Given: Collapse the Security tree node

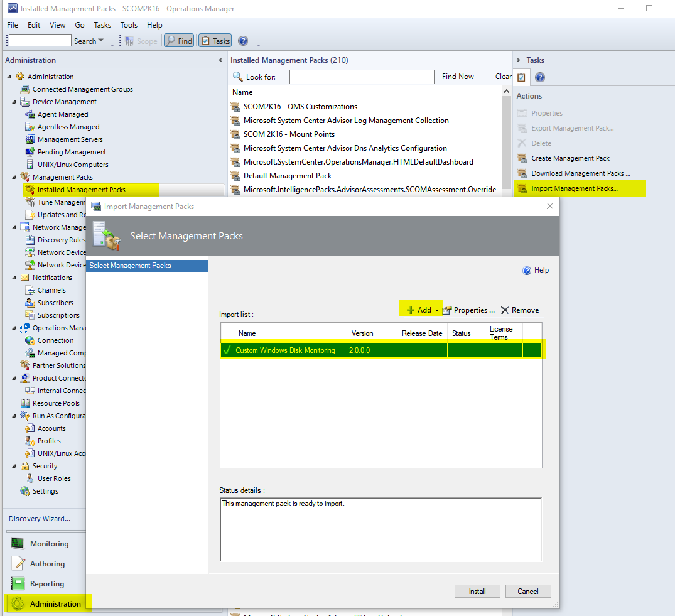Looking at the screenshot, I should pos(14,466).
